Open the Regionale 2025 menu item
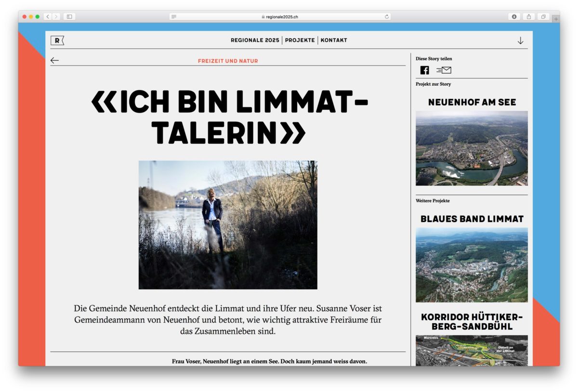578x392 pixels. (x=255, y=40)
